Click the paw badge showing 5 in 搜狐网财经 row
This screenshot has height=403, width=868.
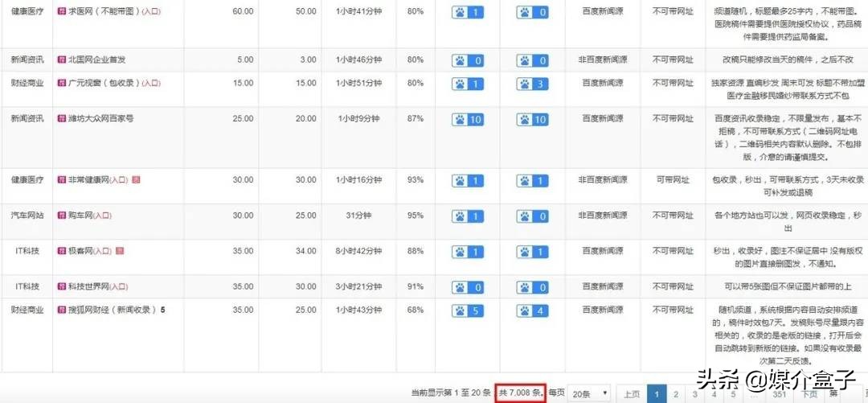(469, 310)
